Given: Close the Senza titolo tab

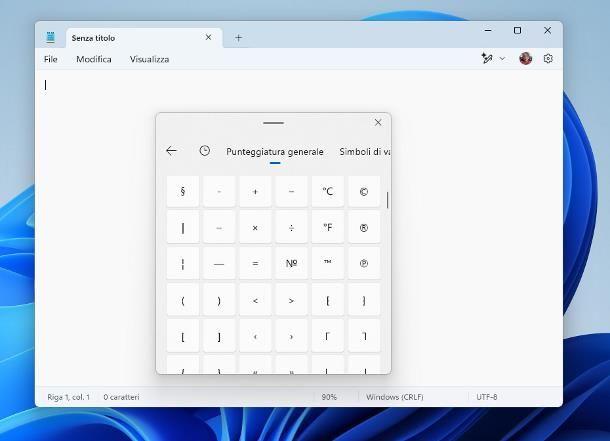Looking at the screenshot, I should click(x=208, y=37).
